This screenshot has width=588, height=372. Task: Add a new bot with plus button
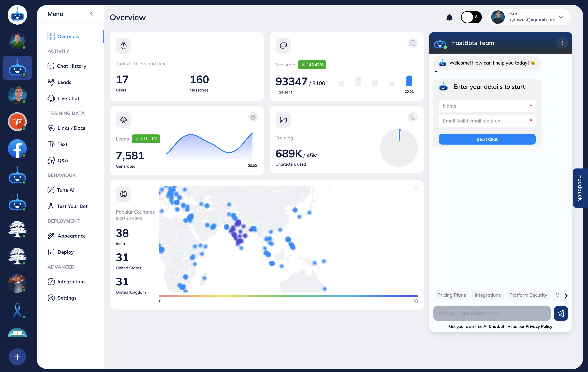point(17,357)
